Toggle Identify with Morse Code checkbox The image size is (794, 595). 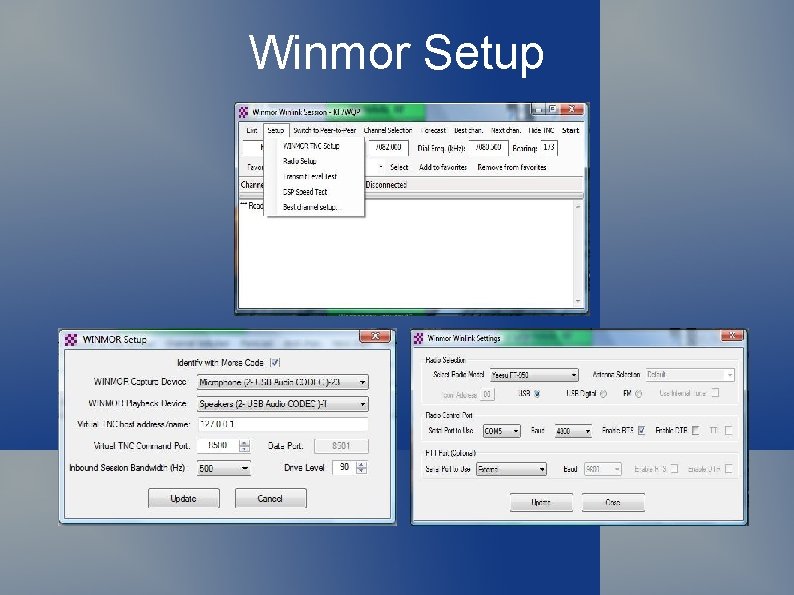pyautogui.click(x=275, y=363)
